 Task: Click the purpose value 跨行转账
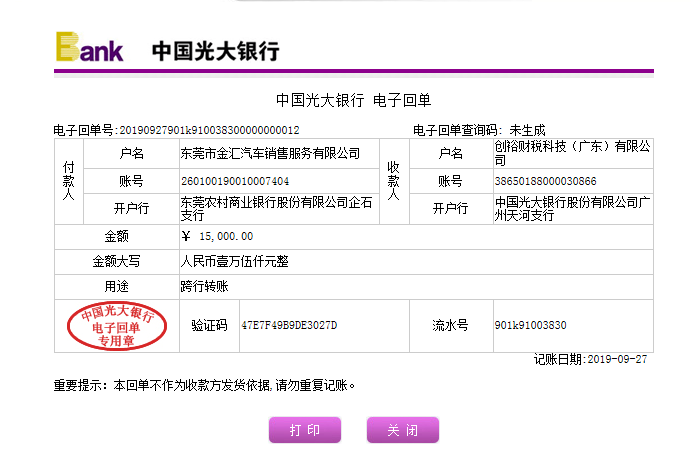point(204,287)
